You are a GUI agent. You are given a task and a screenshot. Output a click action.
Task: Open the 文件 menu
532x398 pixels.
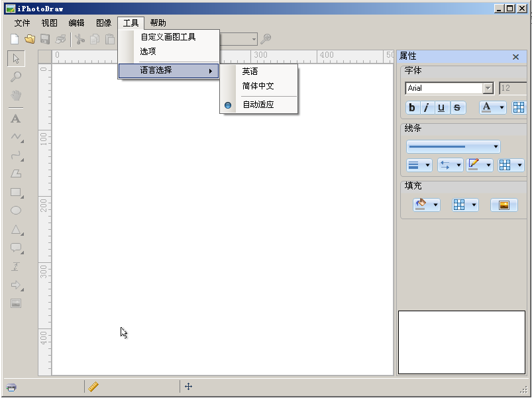23,23
